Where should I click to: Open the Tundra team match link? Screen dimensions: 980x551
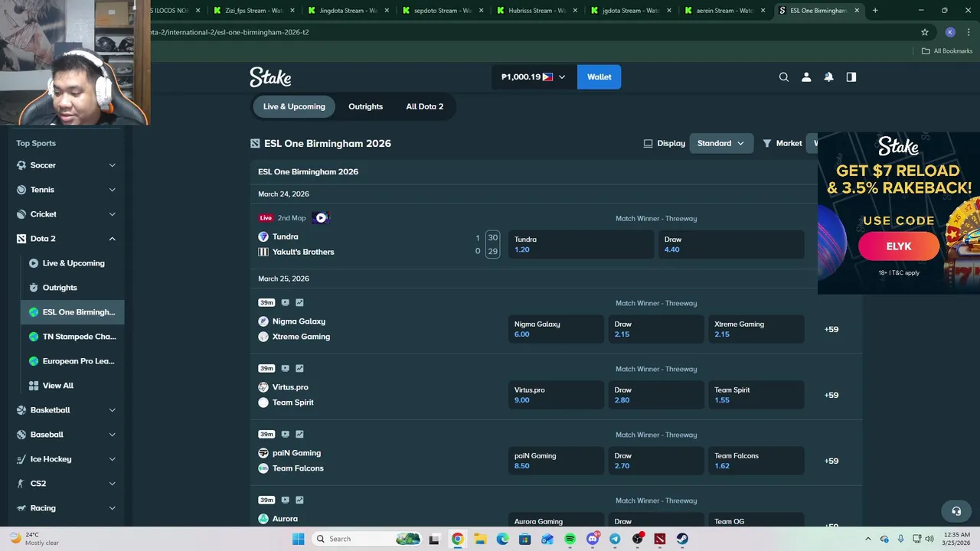pyautogui.click(x=286, y=236)
